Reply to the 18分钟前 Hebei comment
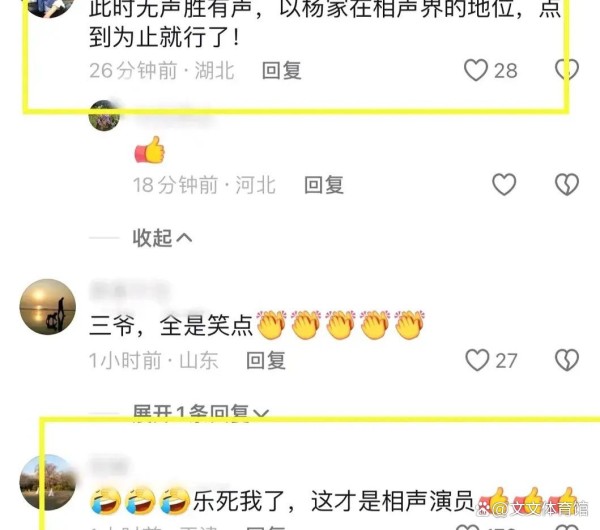600x530 pixels. click(x=324, y=185)
